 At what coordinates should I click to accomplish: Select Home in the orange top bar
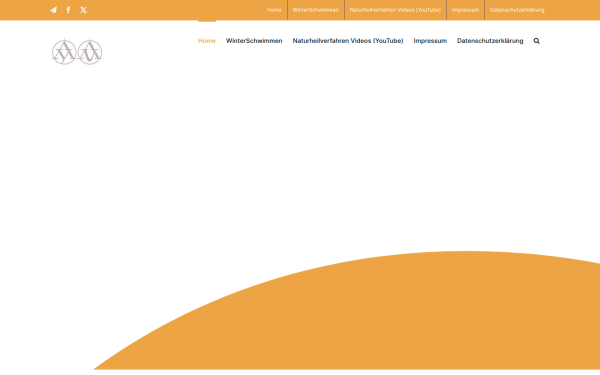[x=274, y=10]
